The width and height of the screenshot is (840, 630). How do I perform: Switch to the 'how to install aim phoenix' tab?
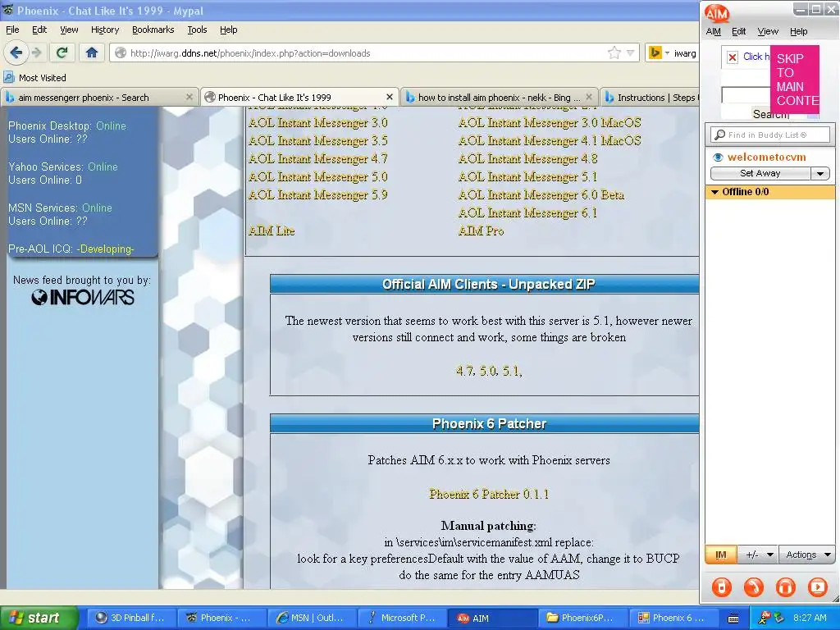pos(499,98)
